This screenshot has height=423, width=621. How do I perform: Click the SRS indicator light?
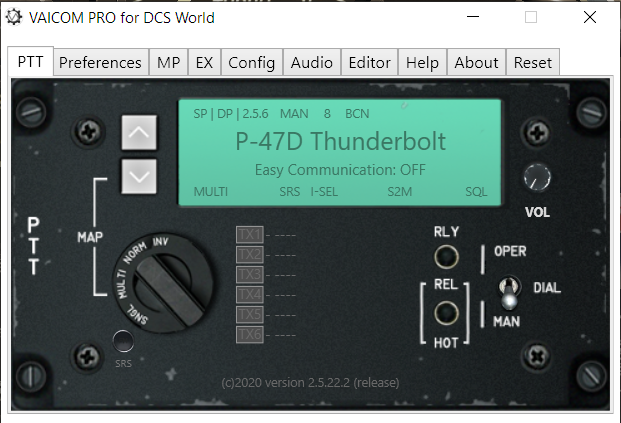click(x=123, y=341)
